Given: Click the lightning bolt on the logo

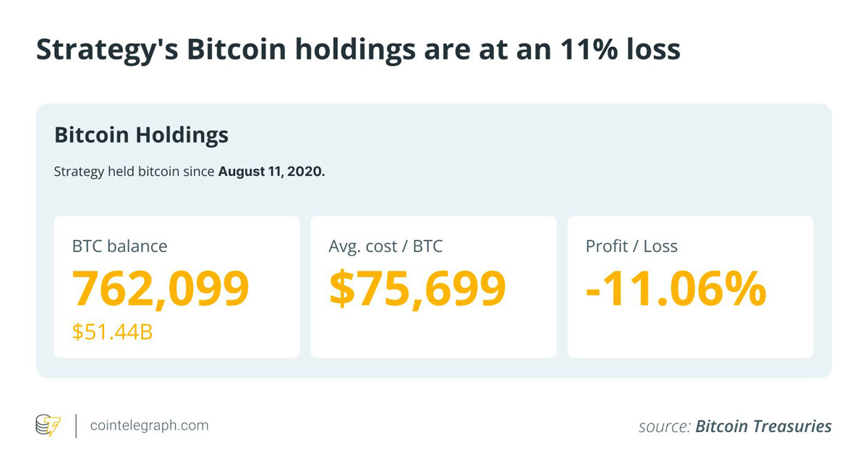Looking at the screenshot, I should (54, 427).
